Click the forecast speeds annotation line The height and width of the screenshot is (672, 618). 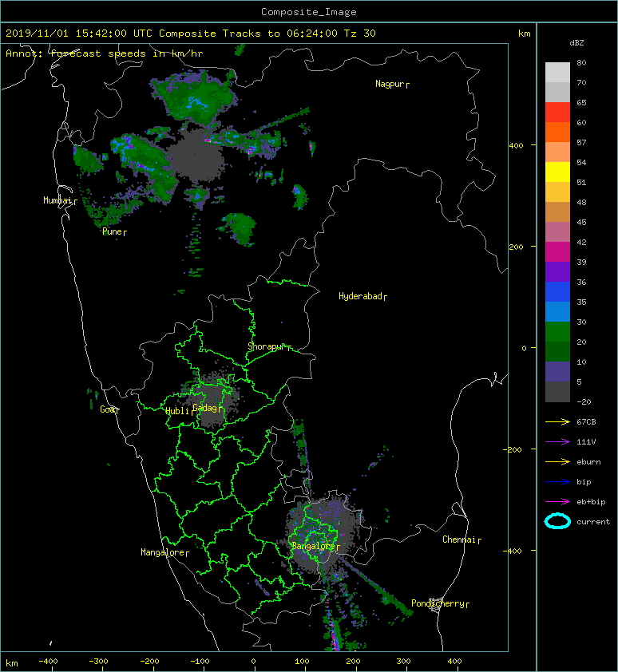[105, 53]
